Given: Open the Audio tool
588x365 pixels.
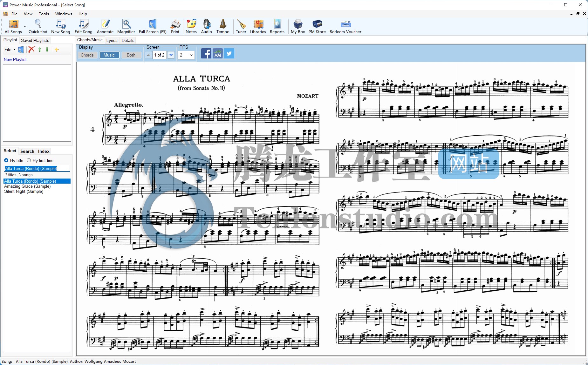Looking at the screenshot, I should (x=207, y=26).
